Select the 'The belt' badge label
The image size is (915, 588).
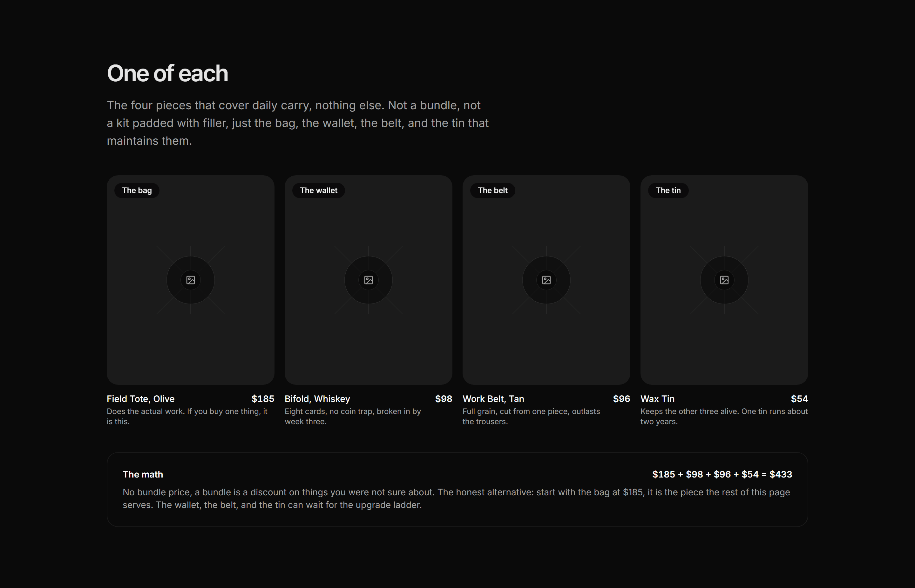pos(492,190)
